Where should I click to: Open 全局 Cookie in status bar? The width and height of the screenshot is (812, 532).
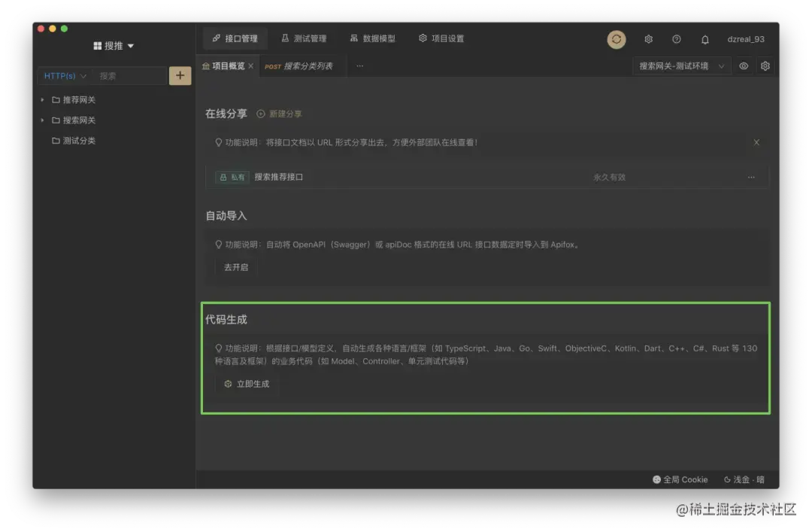(680, 479)
